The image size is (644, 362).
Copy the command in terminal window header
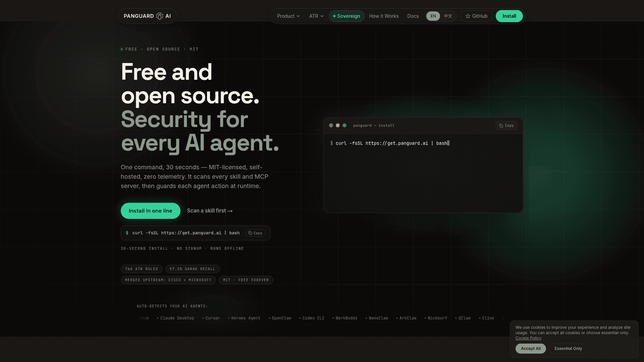coord(506,125)
